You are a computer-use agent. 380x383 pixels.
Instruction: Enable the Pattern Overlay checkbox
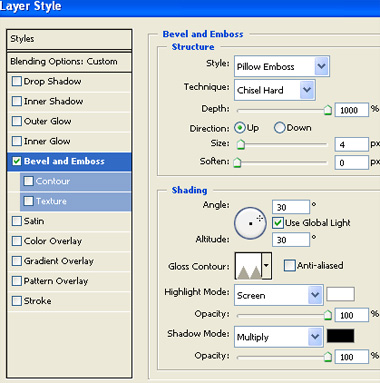pos(17,281)
